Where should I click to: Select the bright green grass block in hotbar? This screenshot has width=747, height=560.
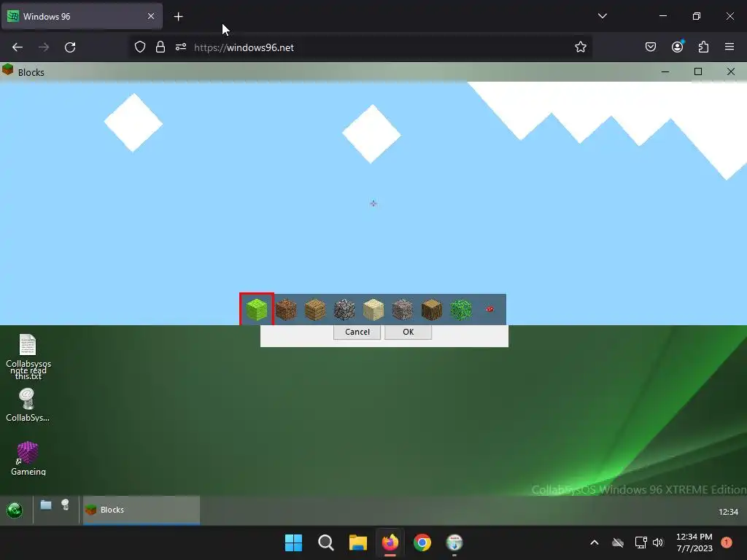257,309
